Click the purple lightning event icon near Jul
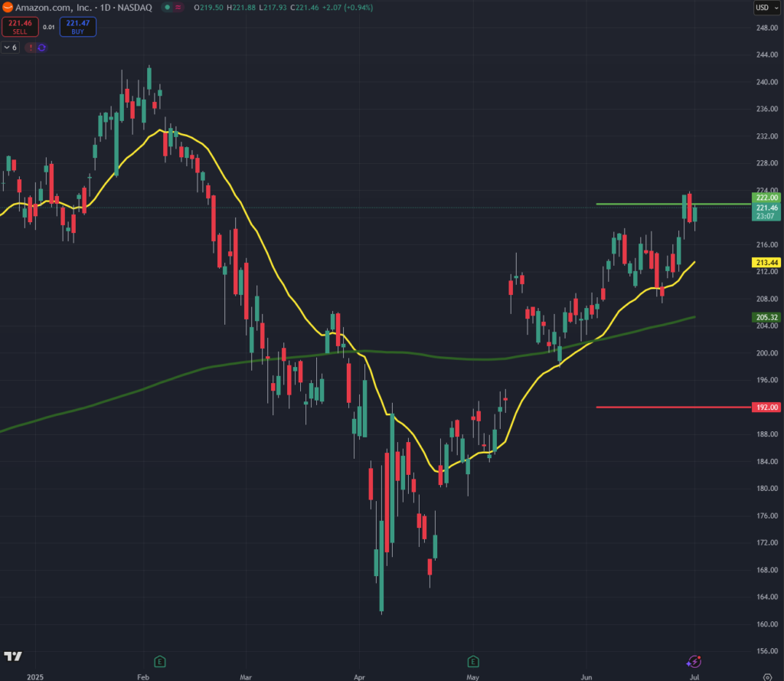Image resolution: width=784 pixels, height=681 pixels. [x=694, y=662]
